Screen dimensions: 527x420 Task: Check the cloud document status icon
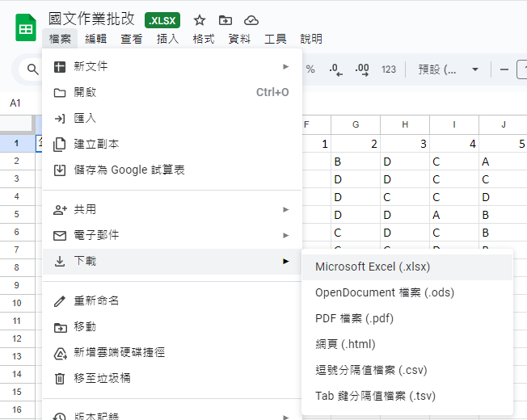(251, 20)
